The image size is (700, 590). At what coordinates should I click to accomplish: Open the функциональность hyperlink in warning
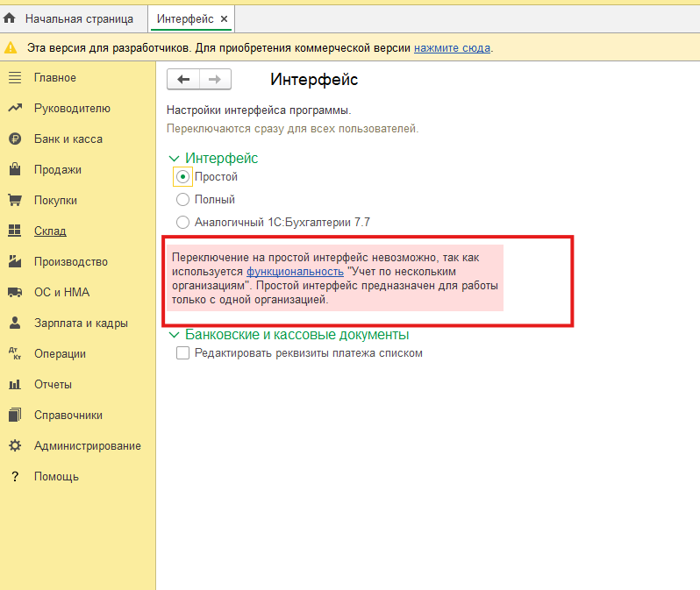(295, 272)
